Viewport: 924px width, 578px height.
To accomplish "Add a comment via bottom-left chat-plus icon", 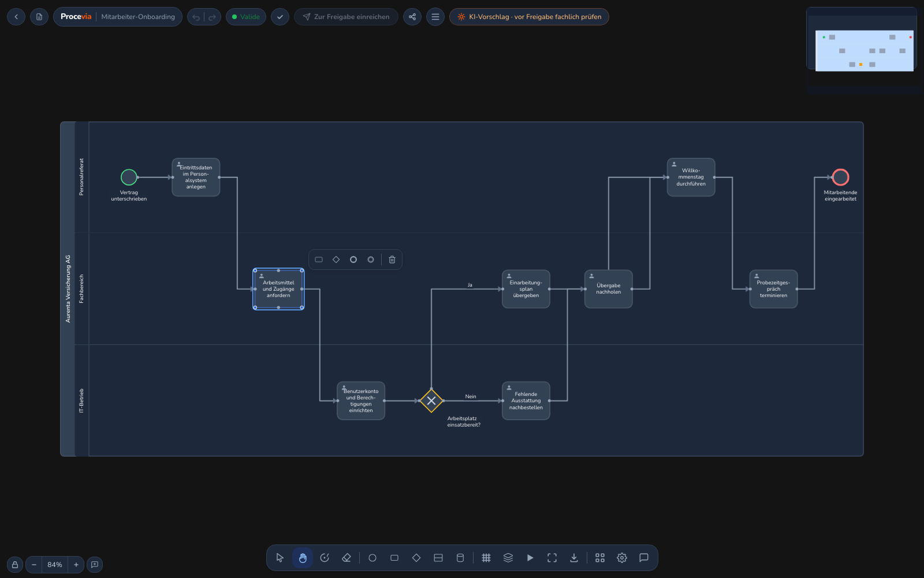I will click(95, 565).
